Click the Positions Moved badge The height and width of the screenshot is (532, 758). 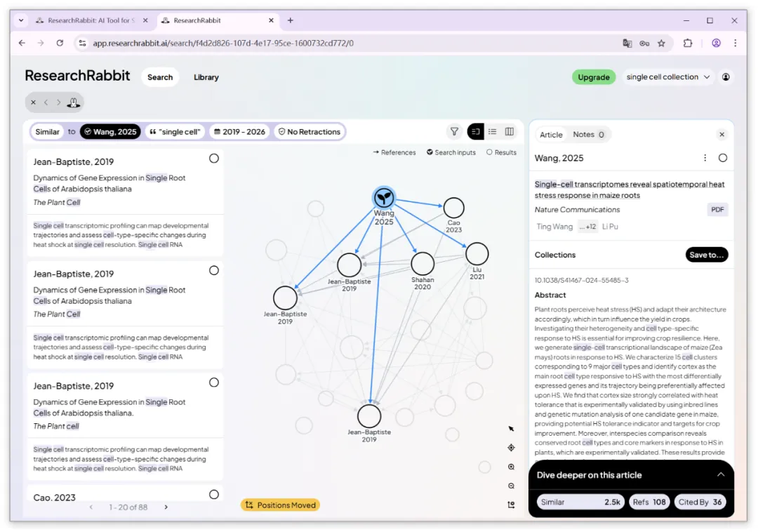(x=280, y=505)
